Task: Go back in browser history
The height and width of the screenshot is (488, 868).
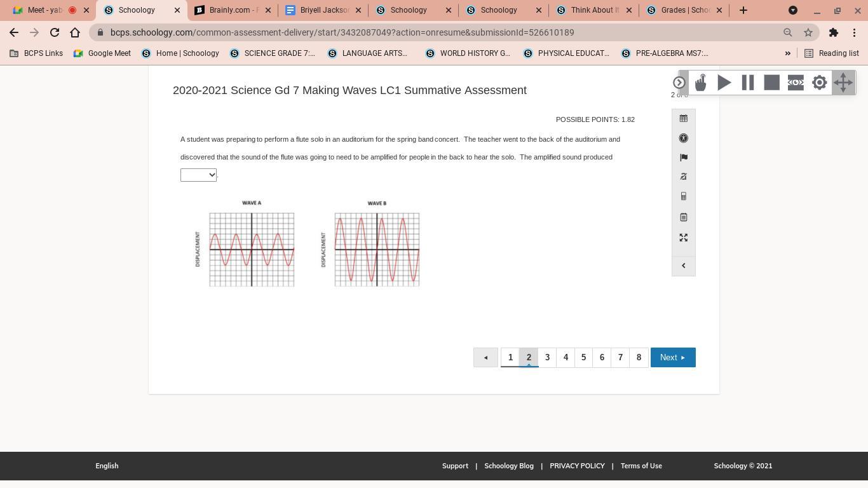Action: click(x=14, y=32)
